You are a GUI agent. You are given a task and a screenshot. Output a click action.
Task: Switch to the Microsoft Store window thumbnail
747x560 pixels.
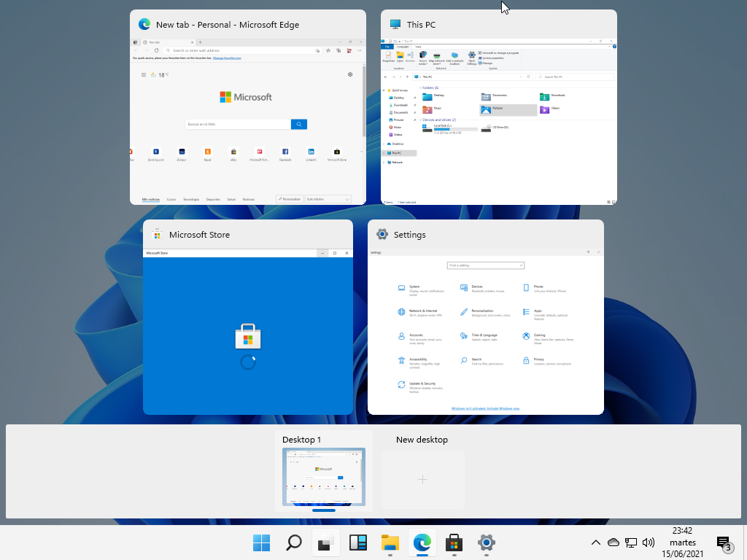tap(248, 332)
